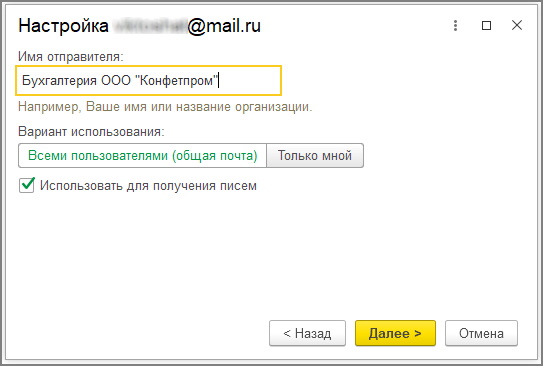Image resolution: width=543 pixels, height=366 pixels.
Task: Click into the sender name input field
Action: [149, 80]
